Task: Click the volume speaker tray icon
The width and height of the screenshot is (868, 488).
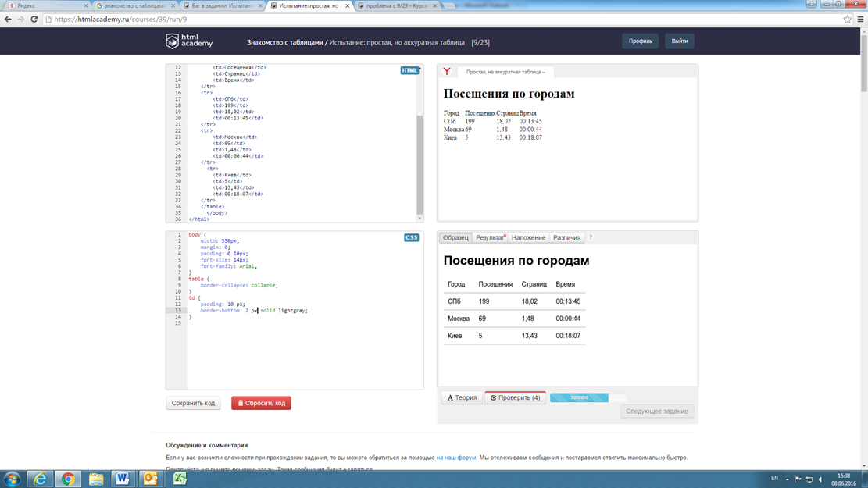Action: pyautogui.click(x=820, y=479)
